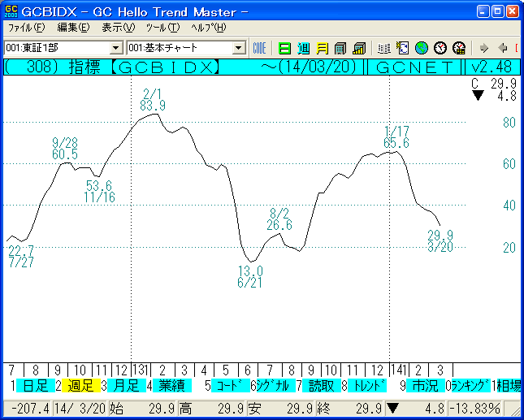Select the 市況 function button
This screenshot has height=420, width=524.
point(426,386)
